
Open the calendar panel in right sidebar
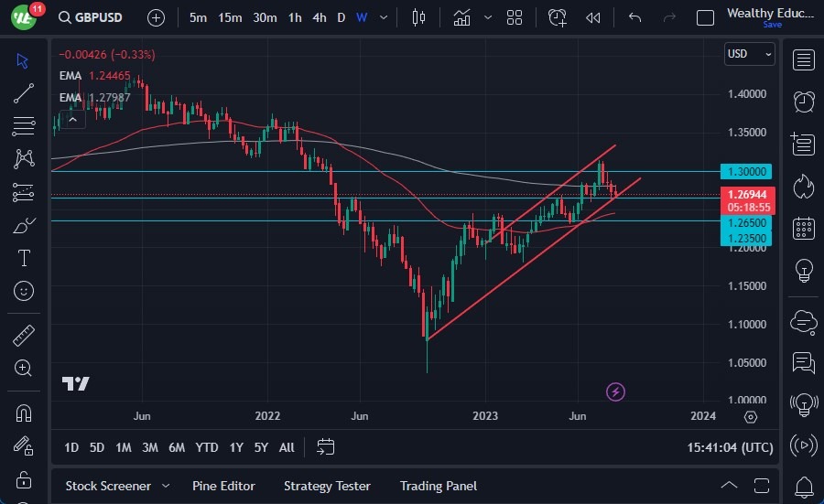pos(804,228)
